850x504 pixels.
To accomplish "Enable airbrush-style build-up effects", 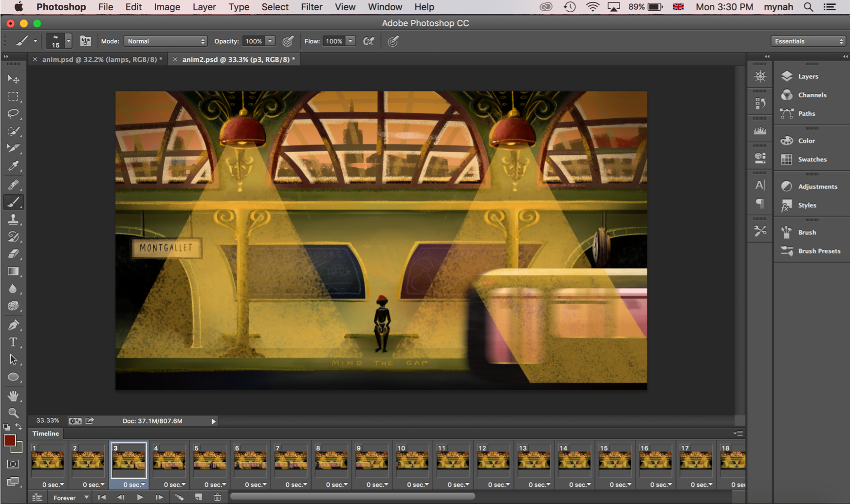I will click(369, 41).
